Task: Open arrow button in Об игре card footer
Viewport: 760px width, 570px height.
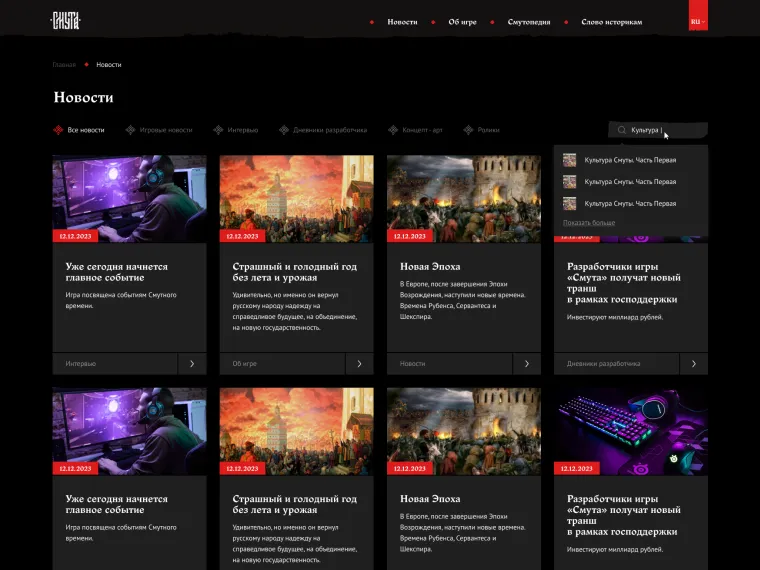Action: click(359, 364)
